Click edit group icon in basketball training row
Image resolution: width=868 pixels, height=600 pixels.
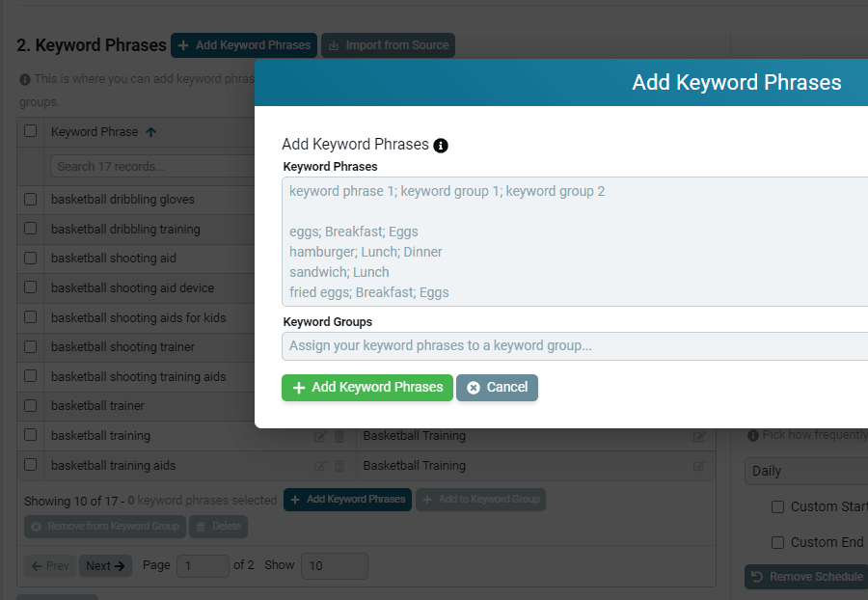tap(699, 437)
